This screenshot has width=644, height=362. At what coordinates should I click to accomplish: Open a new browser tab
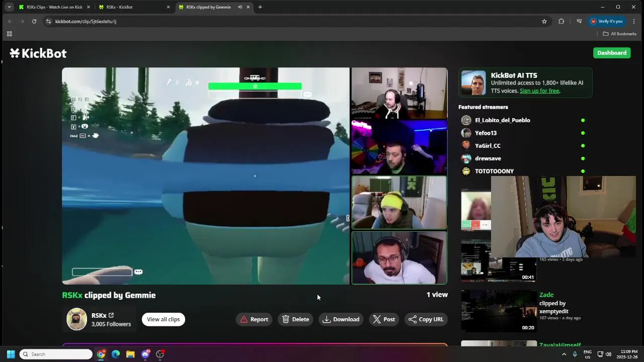pos(260,7)
